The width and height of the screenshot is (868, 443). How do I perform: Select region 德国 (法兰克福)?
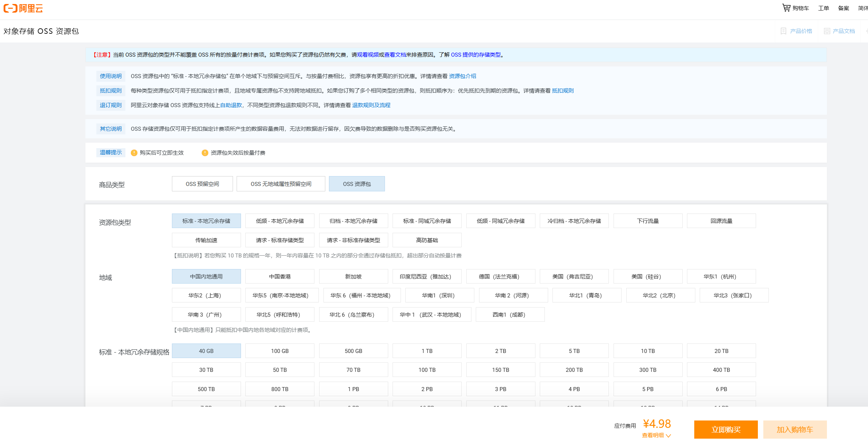pyautogui.click(x=501, y=277)
